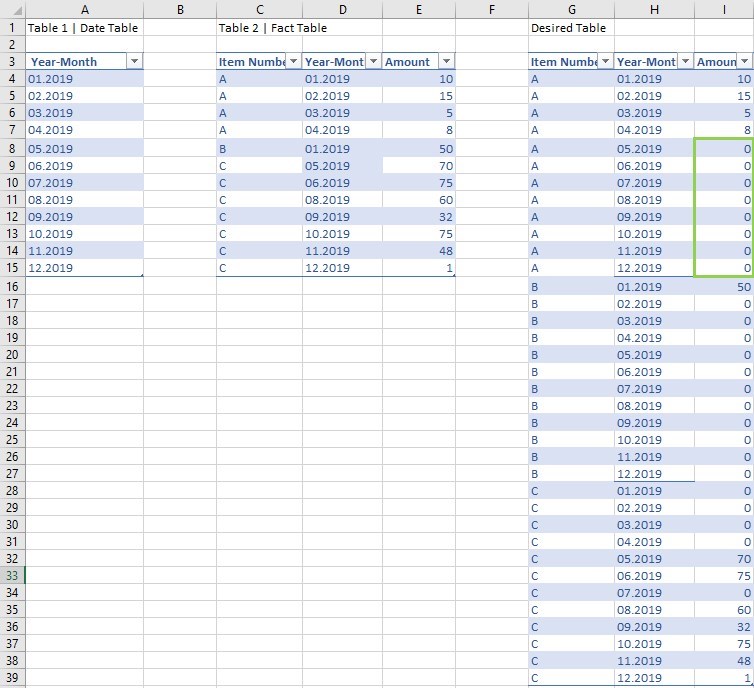
Task: Select 07.2019 in the Date Table
Action: [84, 183]
